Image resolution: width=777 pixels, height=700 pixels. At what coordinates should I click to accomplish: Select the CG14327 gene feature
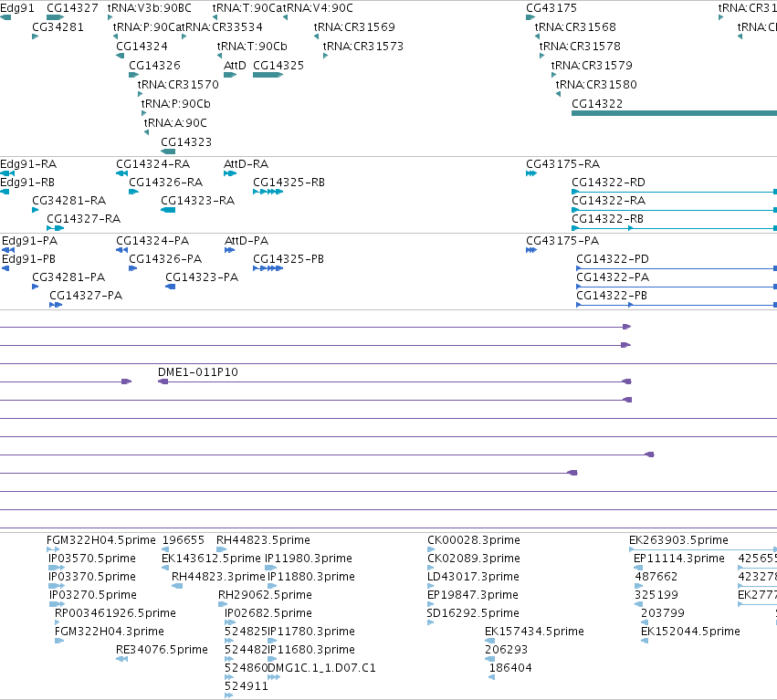click(55, 17)
